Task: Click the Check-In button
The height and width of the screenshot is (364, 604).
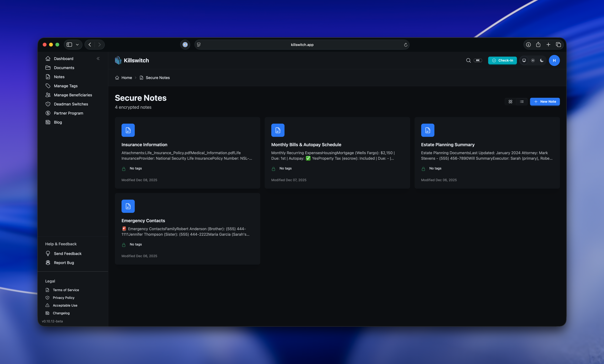Action: 502,60
